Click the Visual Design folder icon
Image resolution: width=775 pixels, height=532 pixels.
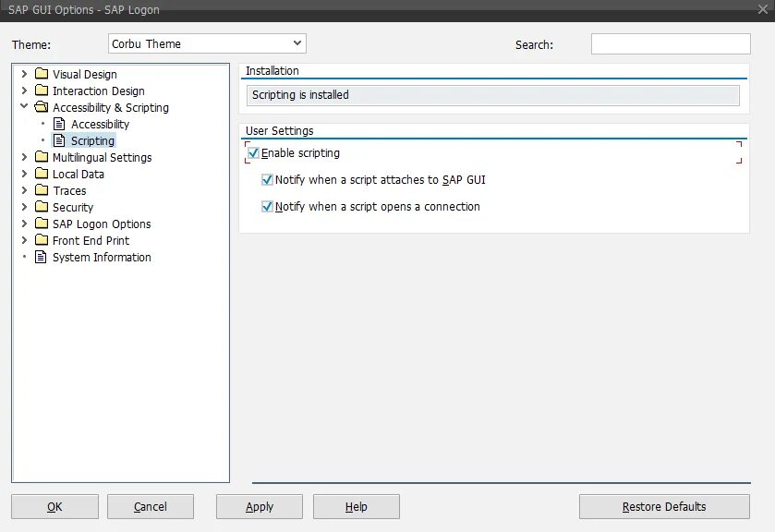(x=42, y=74)
